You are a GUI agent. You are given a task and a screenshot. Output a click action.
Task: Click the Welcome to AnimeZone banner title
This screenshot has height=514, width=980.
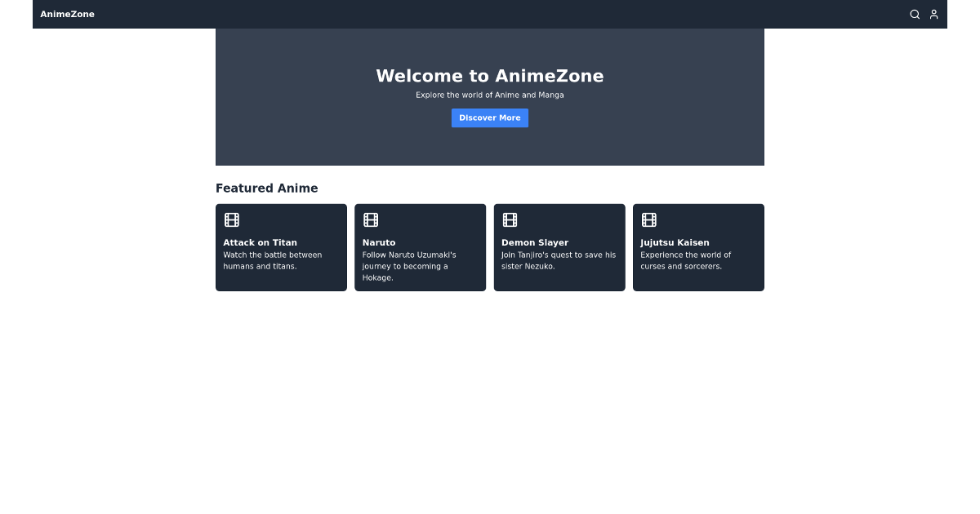pyautogui.click(x=489, y=76)
